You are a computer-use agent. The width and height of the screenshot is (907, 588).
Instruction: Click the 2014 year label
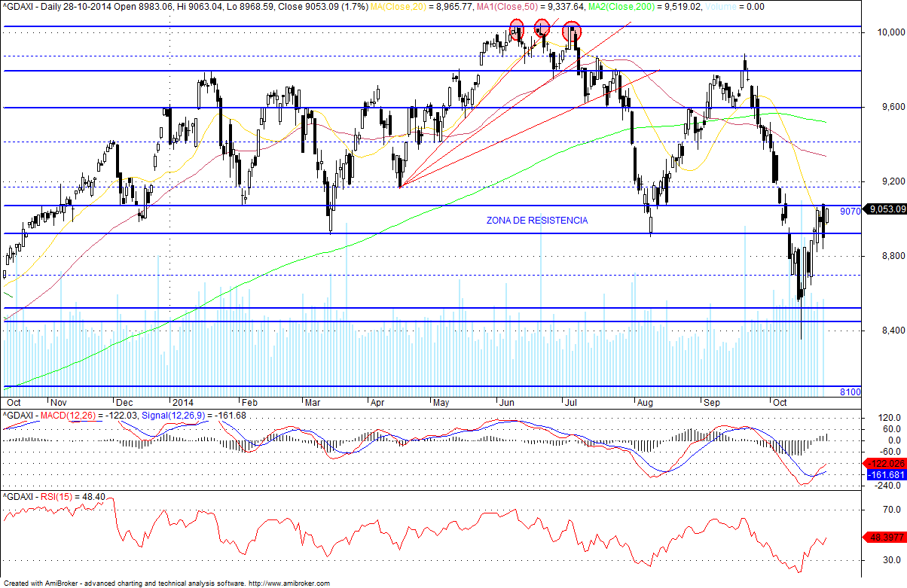[183, 402]
